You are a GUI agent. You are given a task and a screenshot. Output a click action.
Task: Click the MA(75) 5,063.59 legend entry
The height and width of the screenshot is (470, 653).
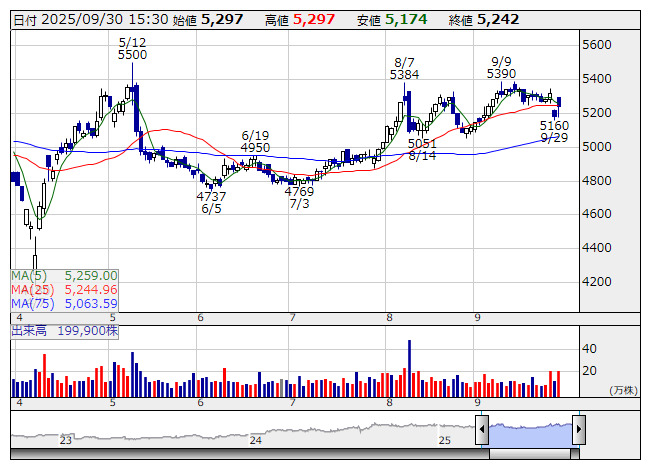(65, 304)
